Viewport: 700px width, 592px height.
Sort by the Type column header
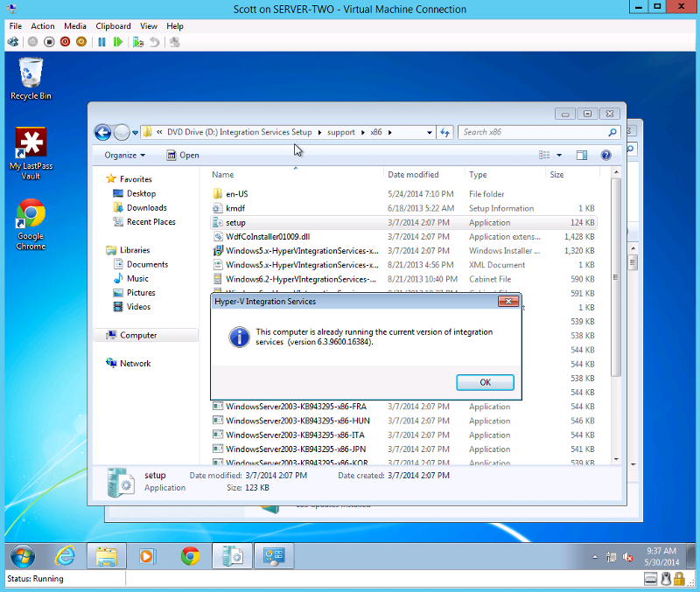pyautogui.click(x=505, y=174)
